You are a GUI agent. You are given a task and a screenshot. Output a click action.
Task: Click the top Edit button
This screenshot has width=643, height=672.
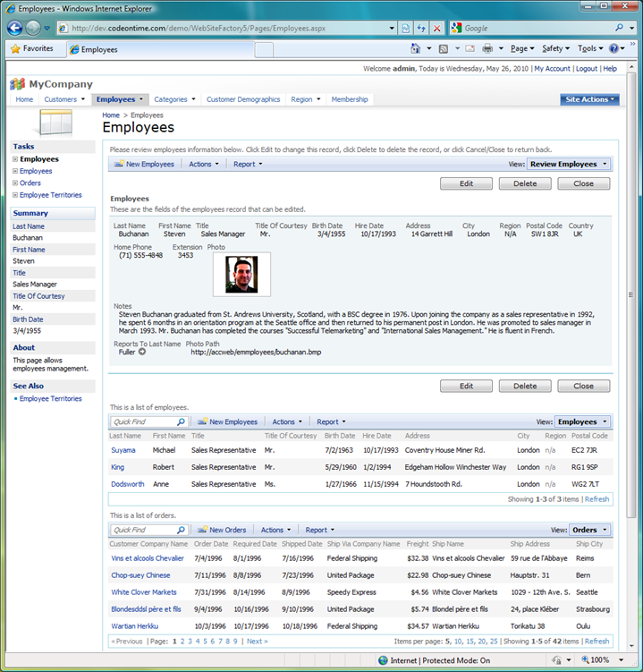tap(466, 183)
